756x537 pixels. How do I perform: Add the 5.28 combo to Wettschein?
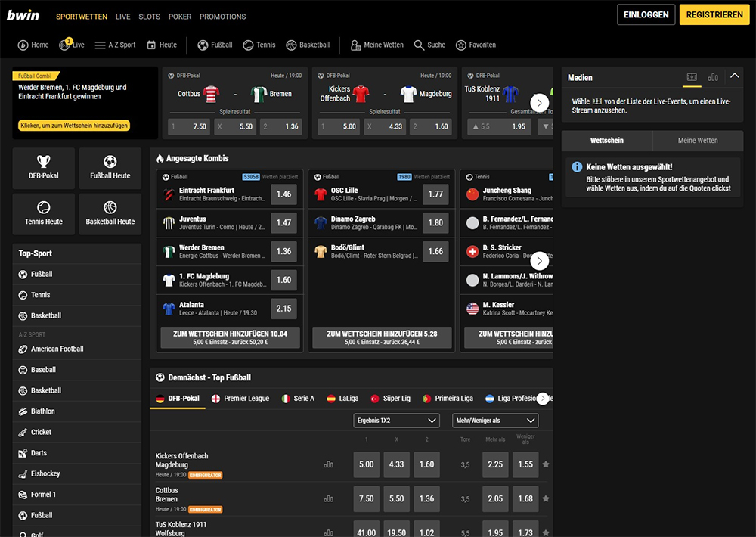[x=382, y=337]
